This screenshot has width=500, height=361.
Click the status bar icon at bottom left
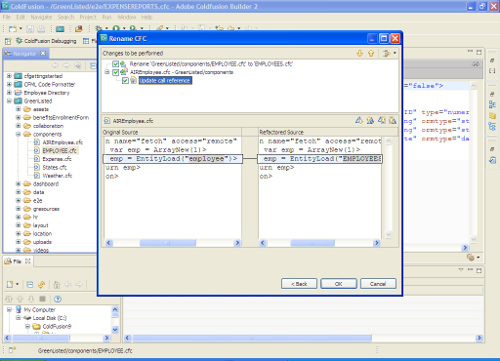12,350
